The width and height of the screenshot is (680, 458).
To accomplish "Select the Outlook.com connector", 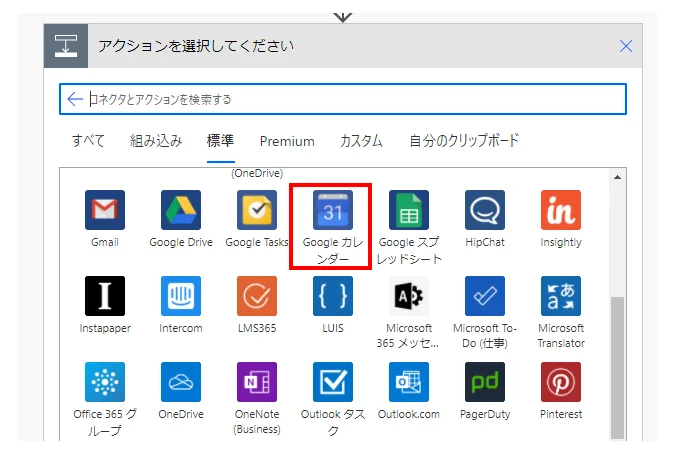I will coord(409,382).
